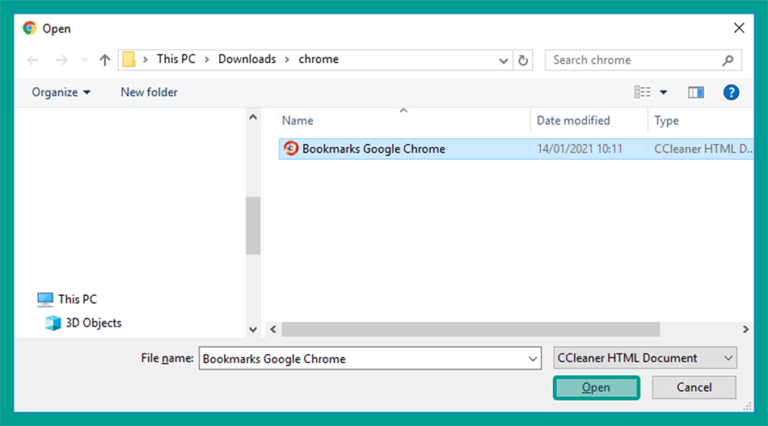Click the horizontal scrollbar left arrow
Screen dimensions: 768x426
pyautogui.click(x=273, y=330)
